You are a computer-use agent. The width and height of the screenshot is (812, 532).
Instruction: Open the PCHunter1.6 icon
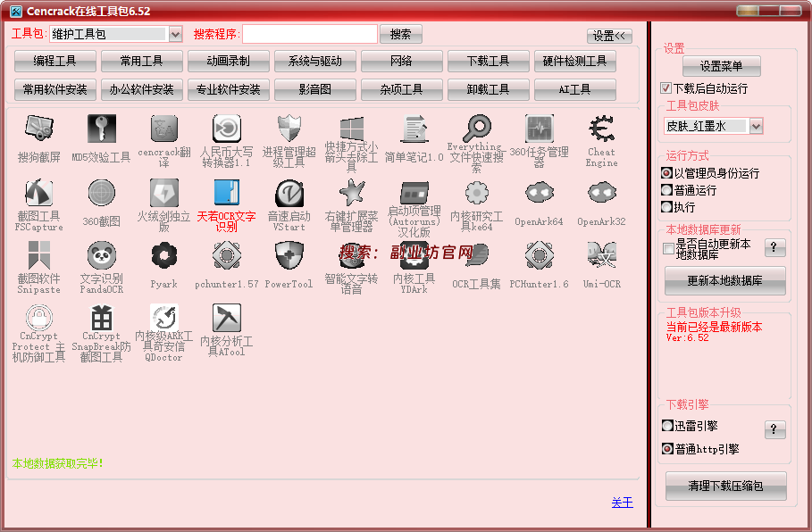pyautogui.click(x=539, y=255)
